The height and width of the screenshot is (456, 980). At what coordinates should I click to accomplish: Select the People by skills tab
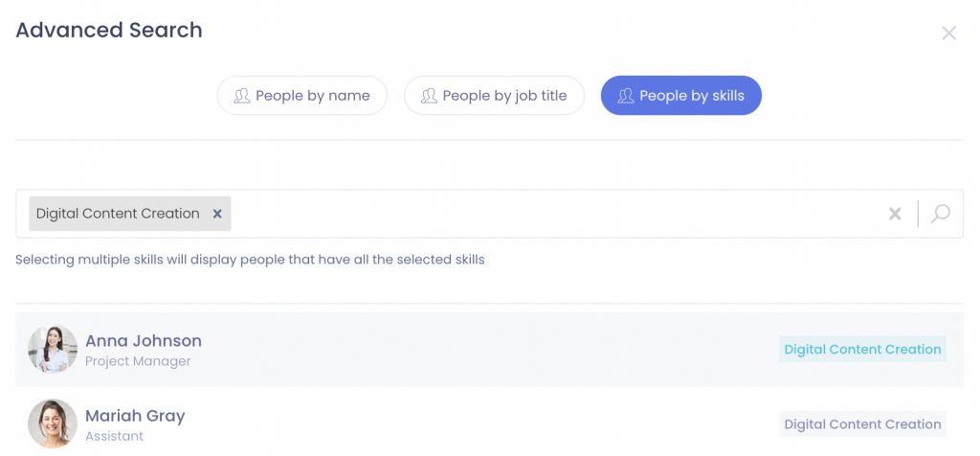(681, 96)
